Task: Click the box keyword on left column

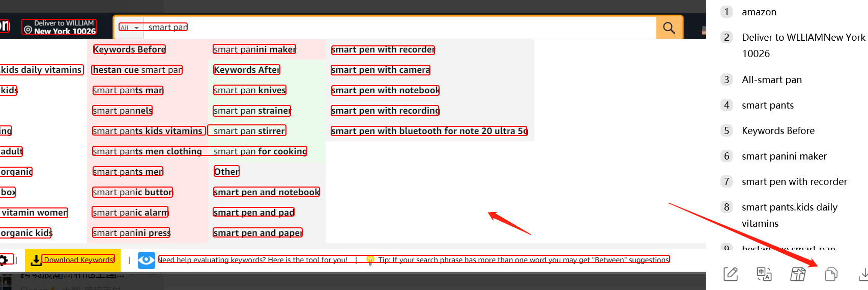Action: point(8,192)
